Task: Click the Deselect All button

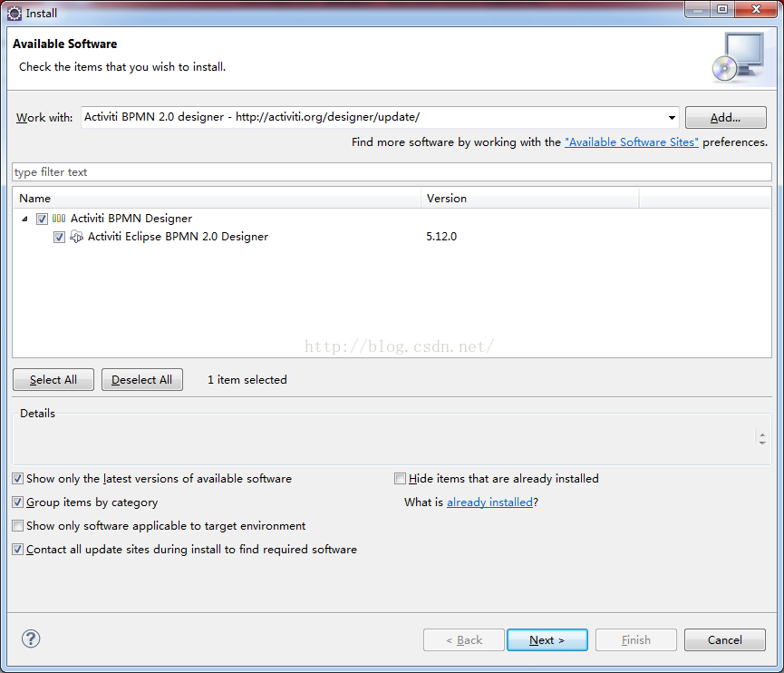Action: click(142, 380)
